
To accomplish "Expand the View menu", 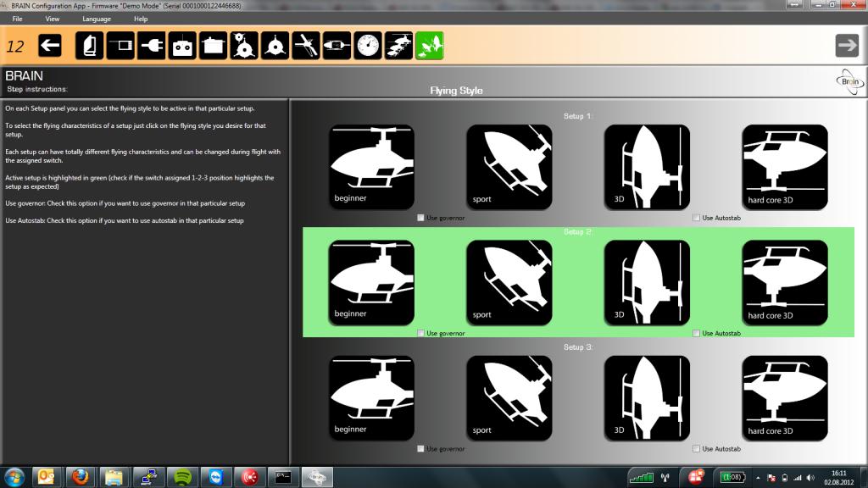I will point(53,19).
